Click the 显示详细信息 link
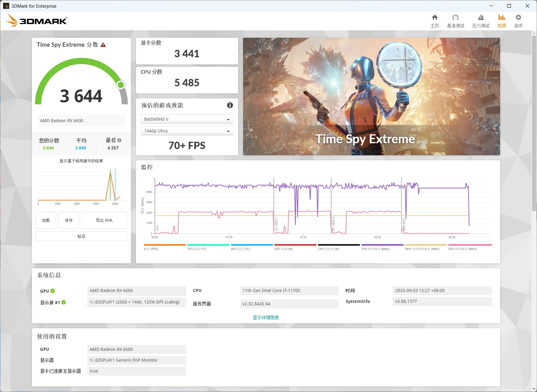 [266, 317]
